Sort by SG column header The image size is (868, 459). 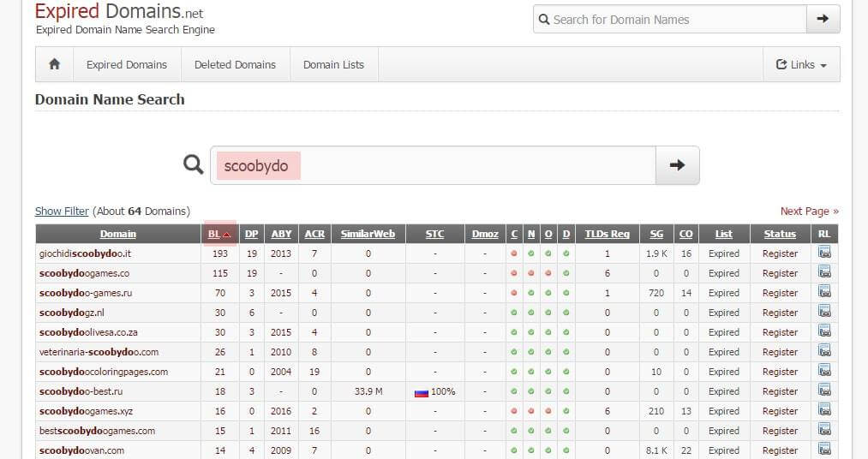click(656, 234)
